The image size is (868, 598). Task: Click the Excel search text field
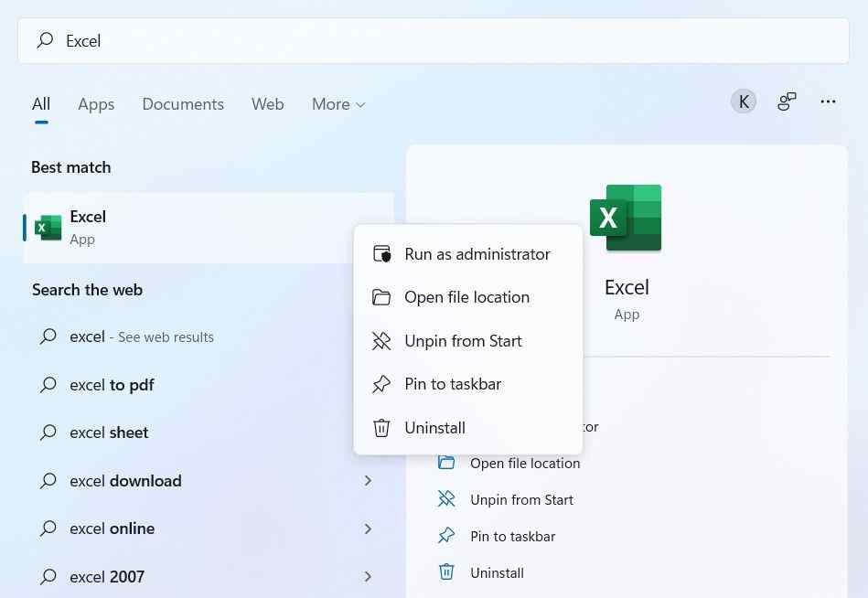click(434, 41)
